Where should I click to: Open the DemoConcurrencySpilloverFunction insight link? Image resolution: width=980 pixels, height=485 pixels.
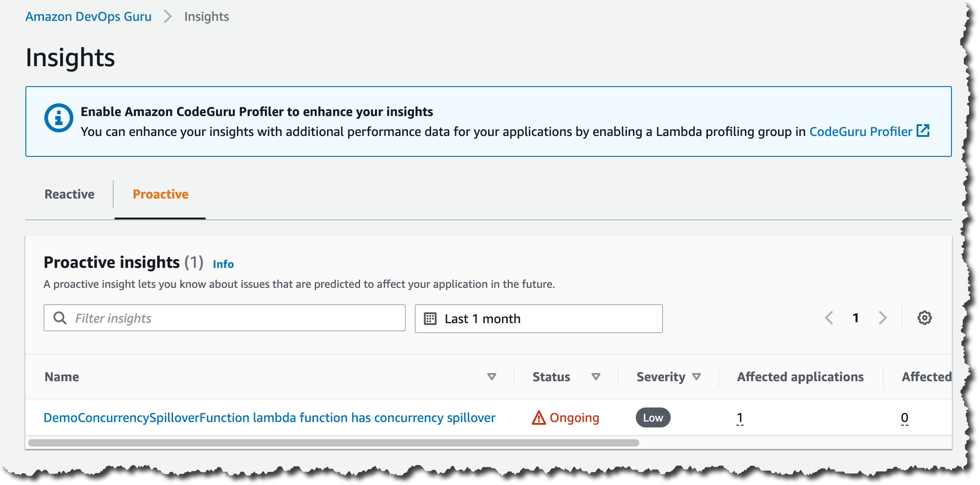(269, 417)
